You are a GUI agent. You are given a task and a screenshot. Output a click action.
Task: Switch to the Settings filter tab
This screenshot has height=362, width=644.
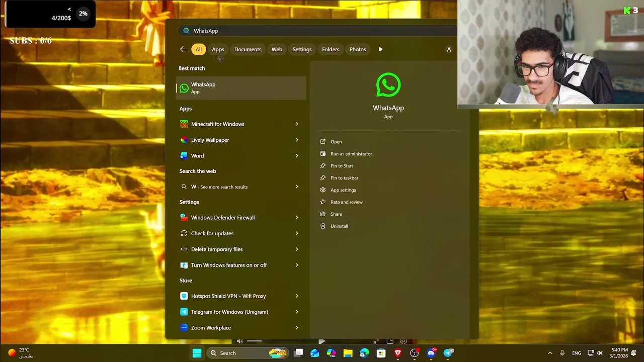(x=302, y=49)
